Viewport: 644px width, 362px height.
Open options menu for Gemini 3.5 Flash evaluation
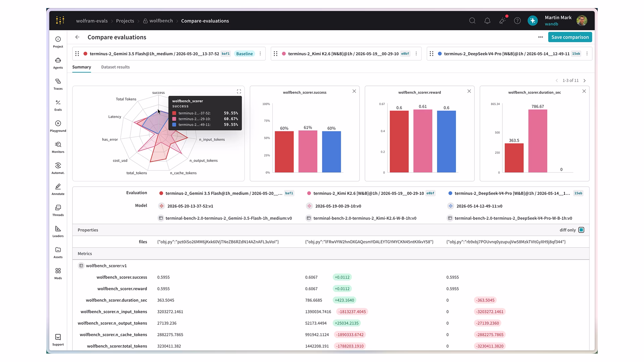coord(260,54)
